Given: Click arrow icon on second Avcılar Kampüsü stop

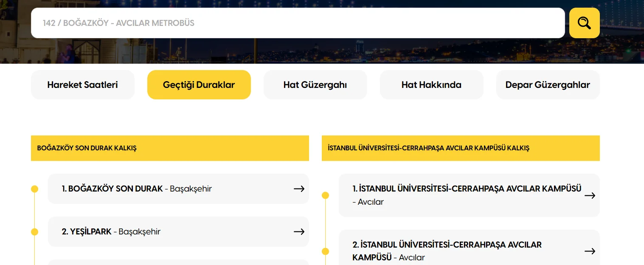Looking at the screenshot, I should pyautogui.click(x=590, y=251).
